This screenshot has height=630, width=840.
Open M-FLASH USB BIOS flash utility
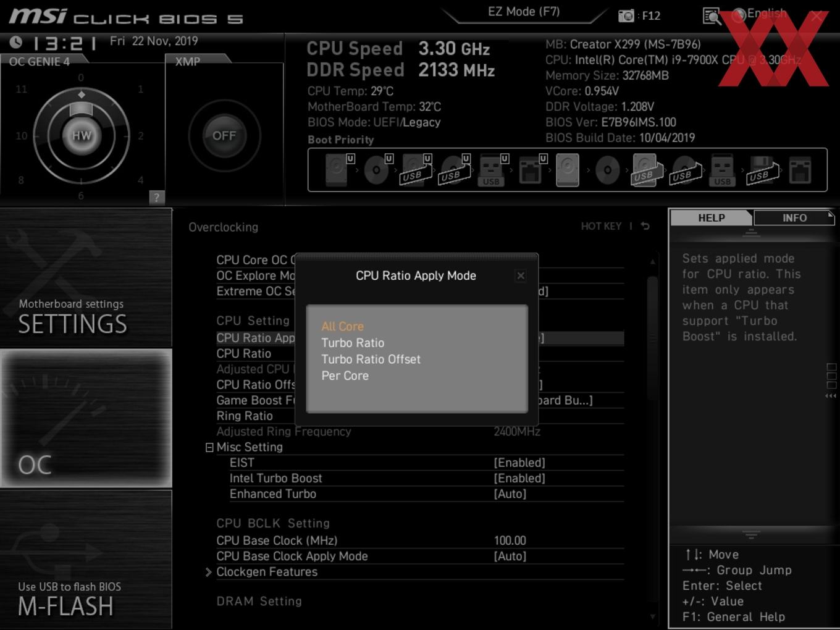tap(86, 559)
